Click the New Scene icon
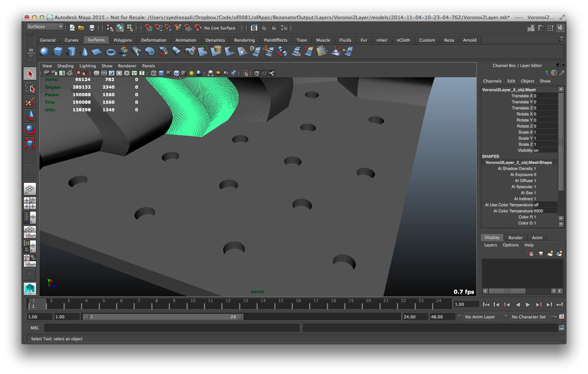This screenshot has width=588, height=374. [x=72, y=28]
